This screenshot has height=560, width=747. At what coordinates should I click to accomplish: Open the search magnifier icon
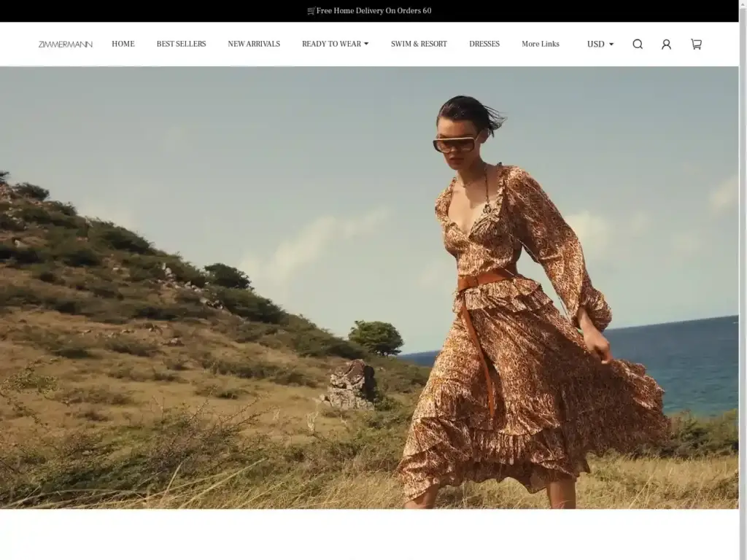(638, 44)
